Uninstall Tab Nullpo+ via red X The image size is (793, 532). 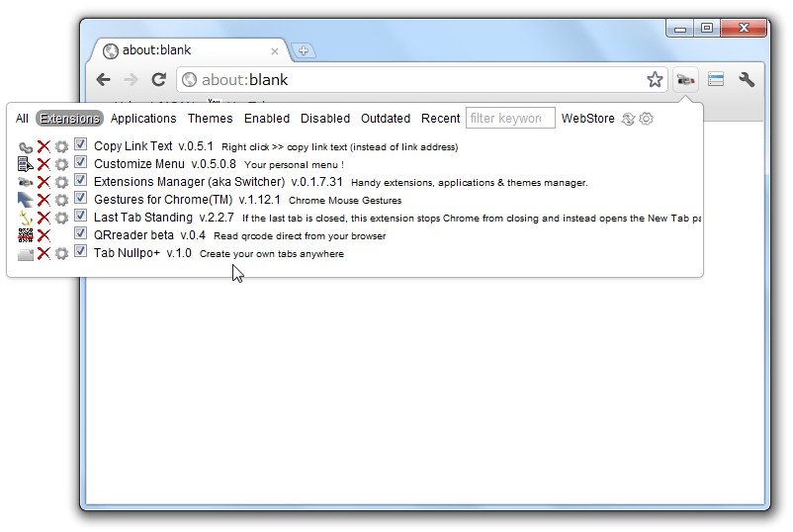tap(44, 253)
